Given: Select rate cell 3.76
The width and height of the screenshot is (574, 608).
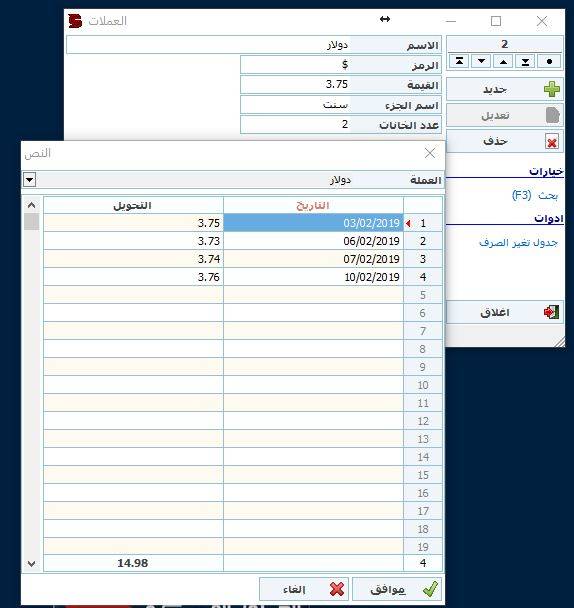Looking at the screenshot, I should tap(133, 277).
